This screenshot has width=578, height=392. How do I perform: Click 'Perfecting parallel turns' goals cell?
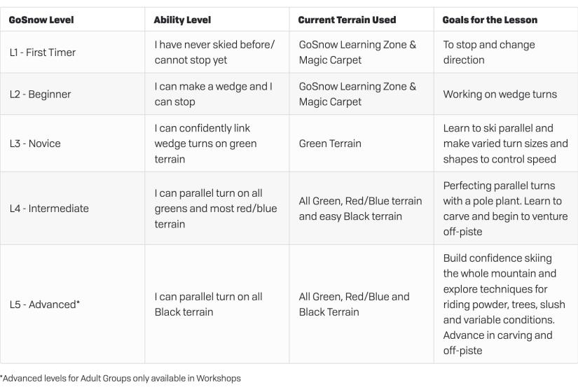pyautogui.click(x=505, y=209)
